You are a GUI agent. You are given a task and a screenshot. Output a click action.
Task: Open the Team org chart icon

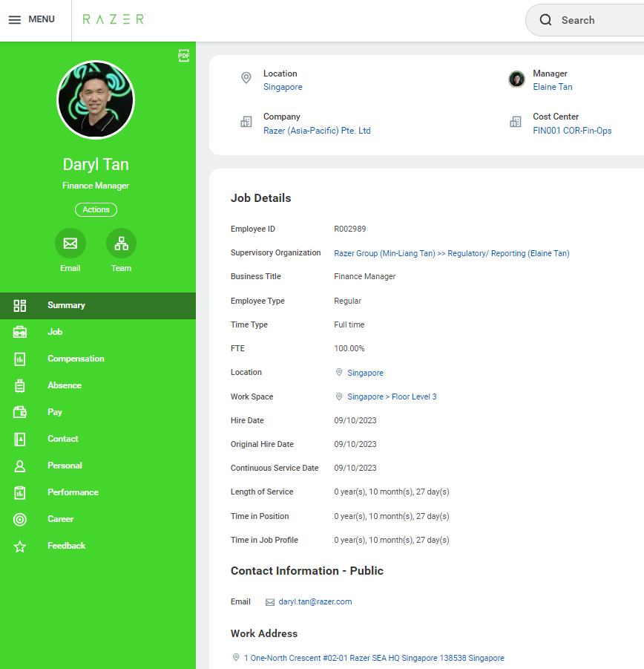pos(122,244)
